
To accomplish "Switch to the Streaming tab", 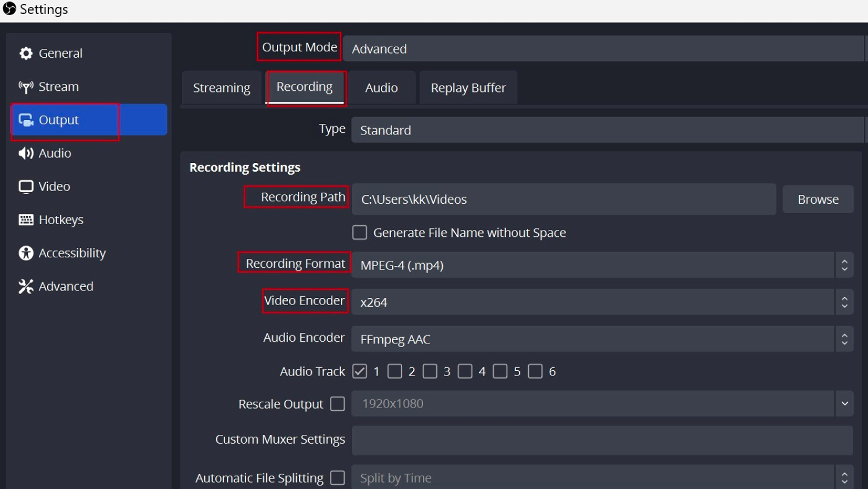I will tap(221, 88).
